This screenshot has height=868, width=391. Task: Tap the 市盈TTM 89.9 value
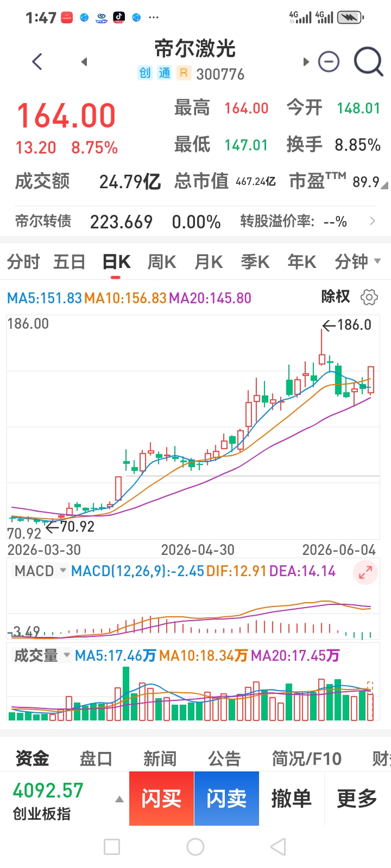[366, 182]
